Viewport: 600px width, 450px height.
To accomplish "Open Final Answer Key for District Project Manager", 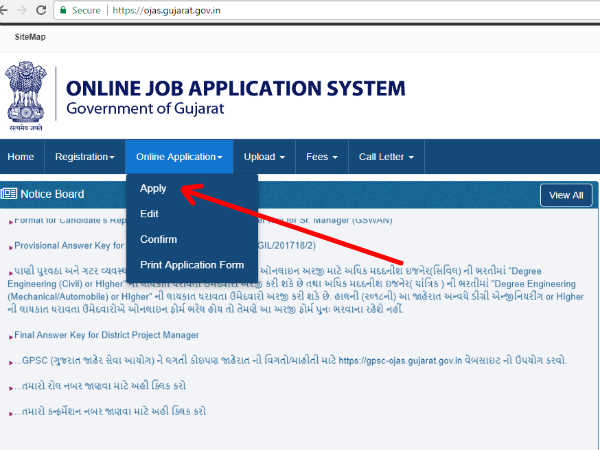I will pos(106,335).
